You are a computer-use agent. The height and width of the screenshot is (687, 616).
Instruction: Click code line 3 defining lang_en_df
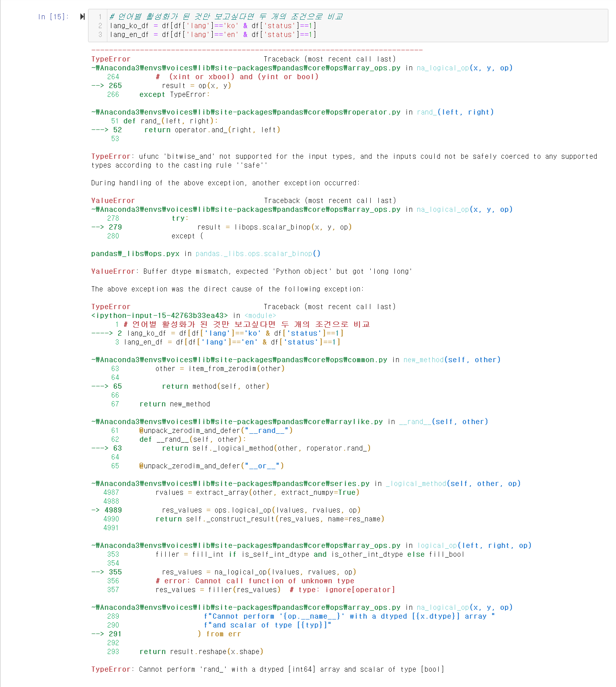(213, 35)
